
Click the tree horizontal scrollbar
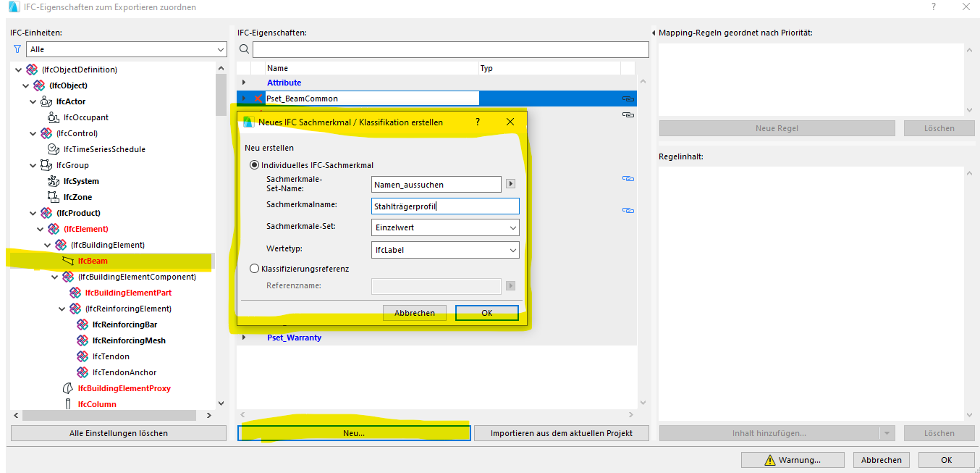pyautogui.click(x=109, y=416)
